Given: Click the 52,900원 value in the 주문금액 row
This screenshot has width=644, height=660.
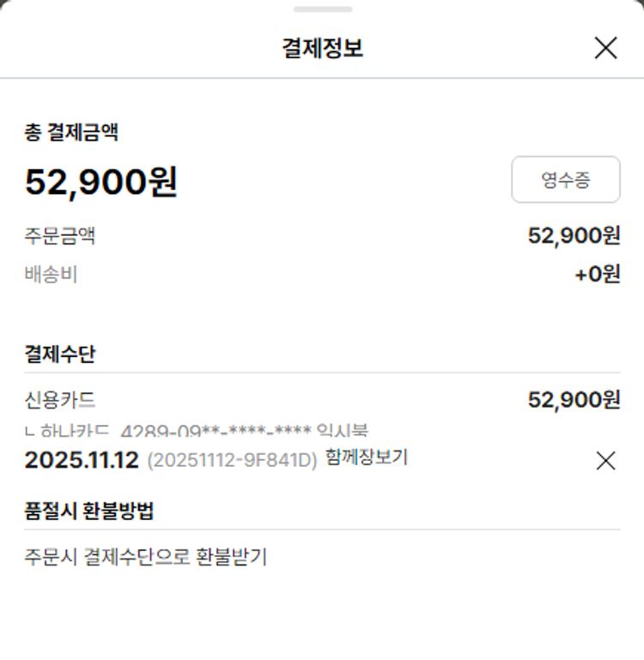Looking at the screenshot, I should point(574,235).
